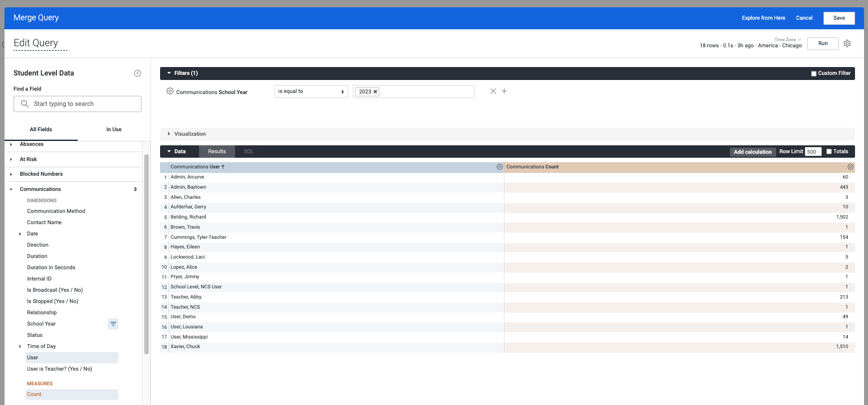This screenshot has height=405, width=868.
Task: Expand the Time of Day dimension group
Action: (x=20, y=346)
